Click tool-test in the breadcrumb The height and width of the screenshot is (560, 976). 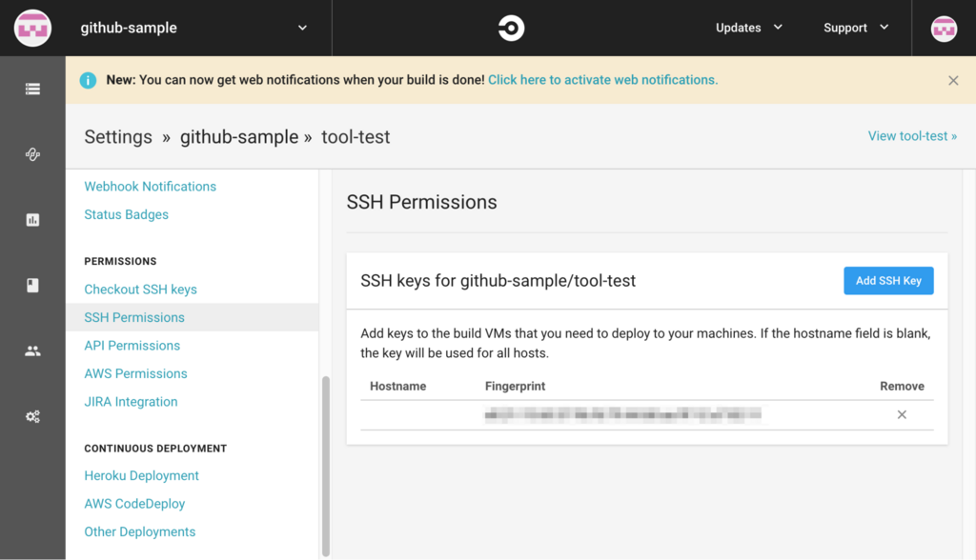356,137
